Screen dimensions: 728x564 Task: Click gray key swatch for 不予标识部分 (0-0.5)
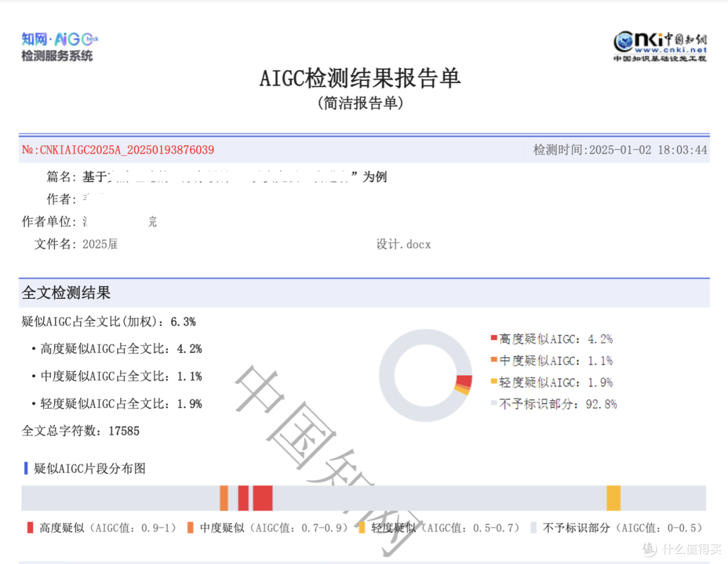[533, 528]
